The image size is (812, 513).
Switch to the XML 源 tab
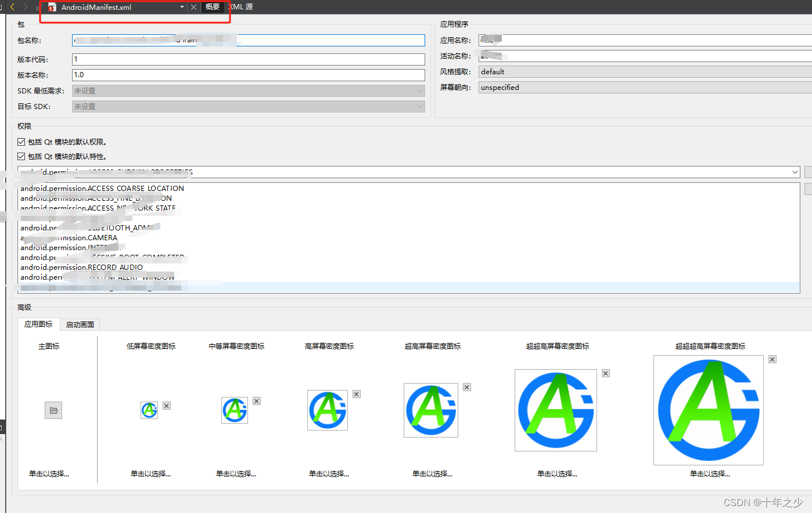coord(240,7)
